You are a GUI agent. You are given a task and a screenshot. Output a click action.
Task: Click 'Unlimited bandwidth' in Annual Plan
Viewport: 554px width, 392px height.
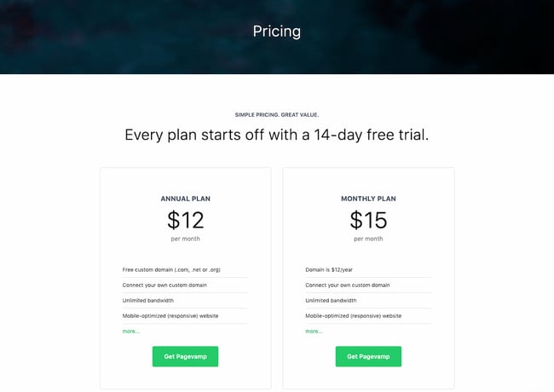pyautogui.click(x=148, y=300)
